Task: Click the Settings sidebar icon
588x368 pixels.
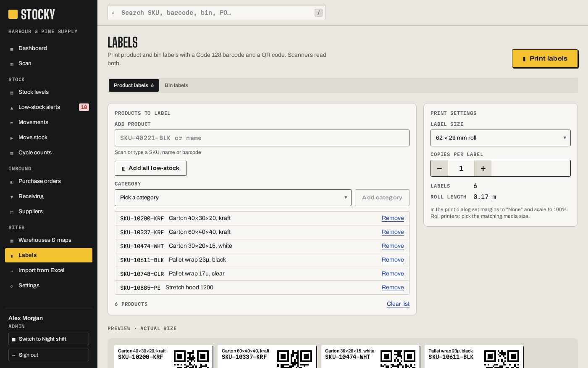Action: click(12, 286)
